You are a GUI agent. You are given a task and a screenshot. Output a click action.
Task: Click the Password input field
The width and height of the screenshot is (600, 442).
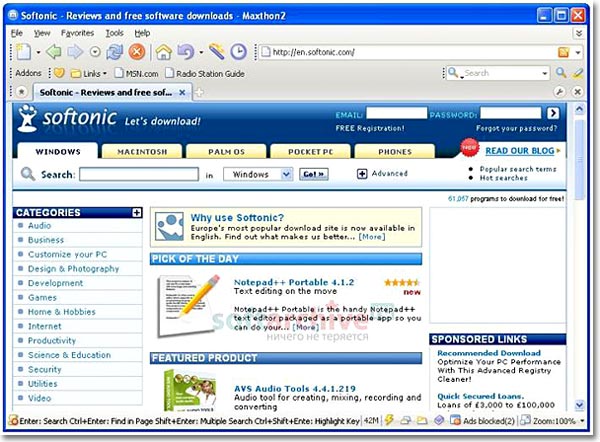pyautogui.click(x=511, y=113)
